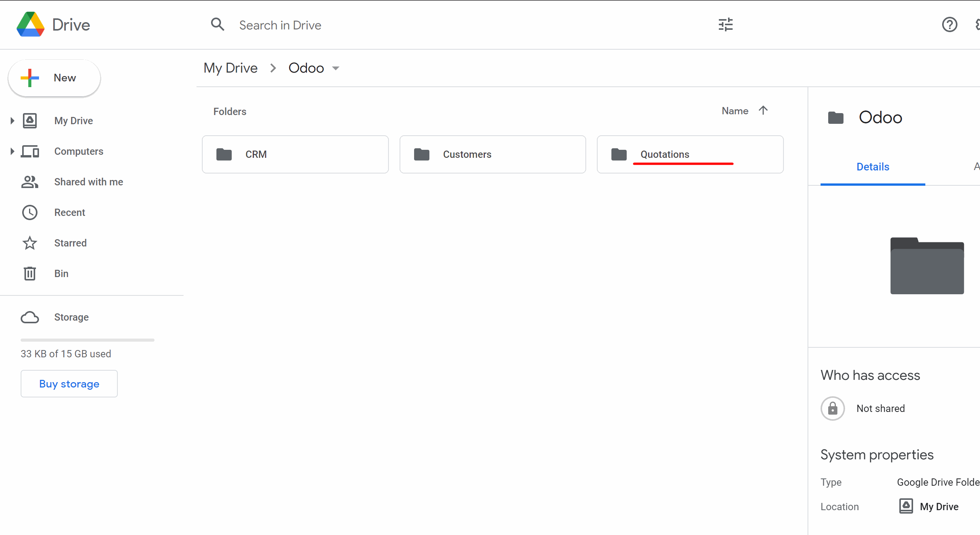
Task: Click the 'Location' property label
Action: [x=840, y=507]
